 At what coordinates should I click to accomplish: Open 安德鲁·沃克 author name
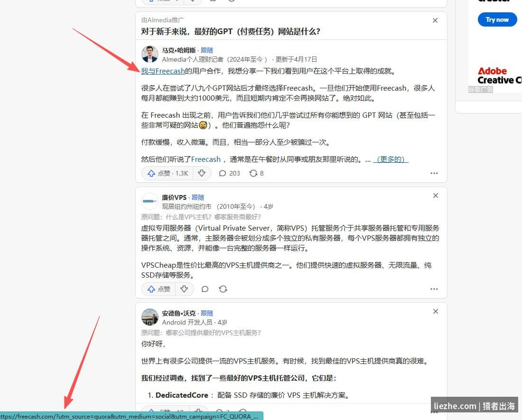(179, 313)
